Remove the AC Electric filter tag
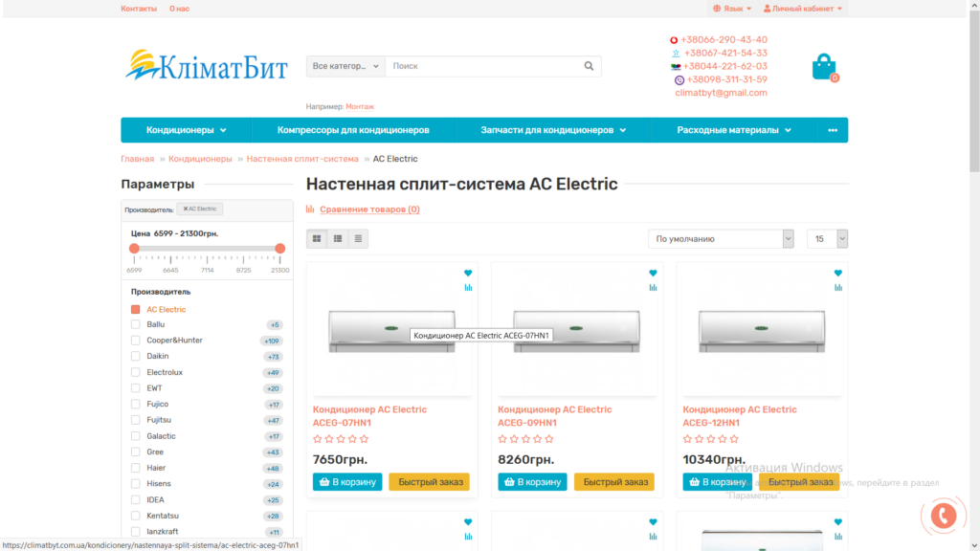Viewport: 980px width, 551px height. [x=199, y=209]
